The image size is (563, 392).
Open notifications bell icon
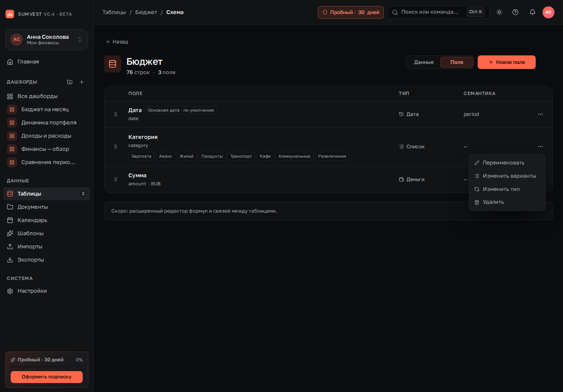point(532,12)
